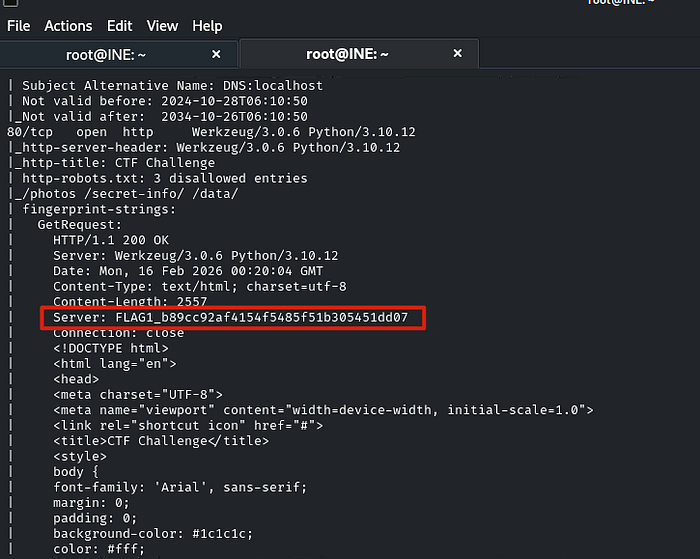Click the Content-Type text/html line
Image resolution: width=700 pixels, height=559 pixels.
pyautogui.click(x=200, y=287)
